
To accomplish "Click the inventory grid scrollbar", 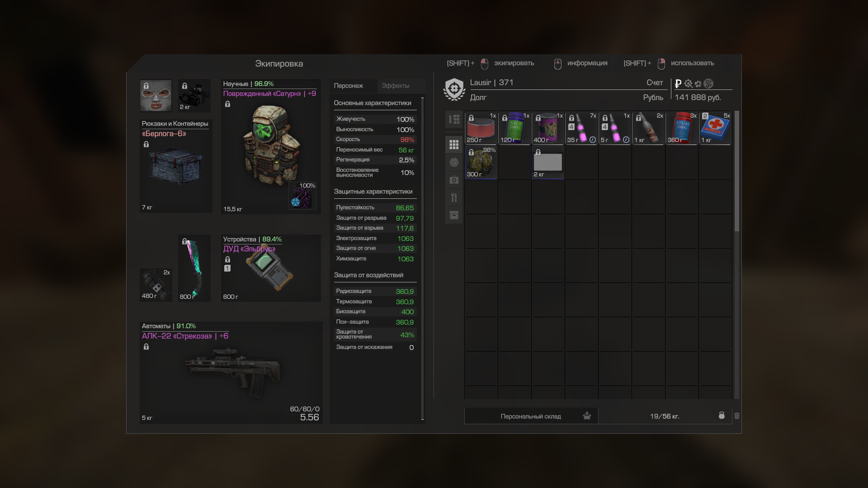I will 737,172.
